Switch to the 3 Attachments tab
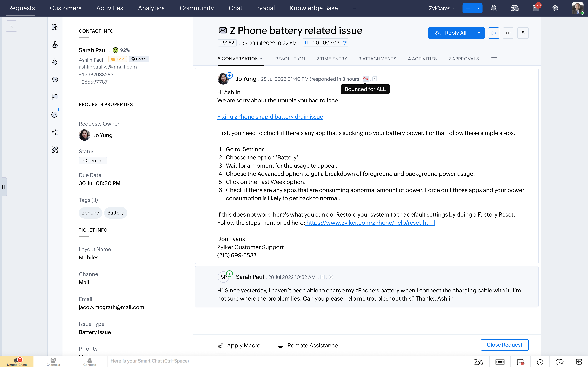 pyautogui.click(x=377, y=59)
